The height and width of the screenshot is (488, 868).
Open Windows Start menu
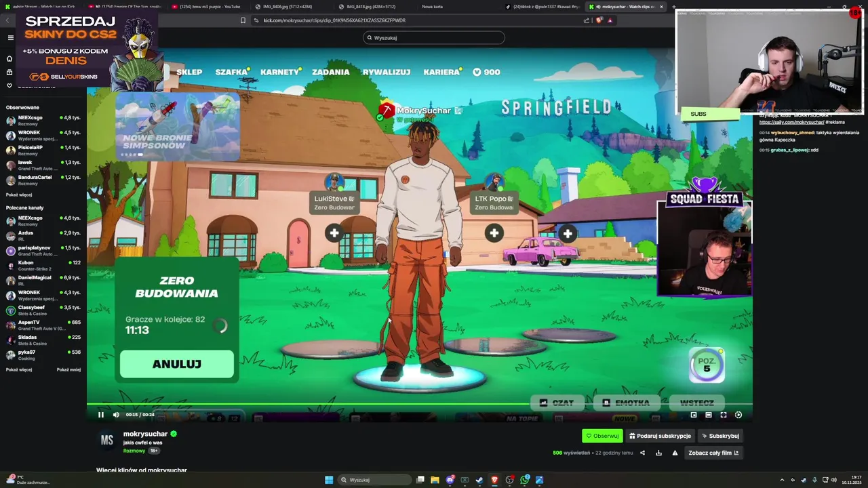click(x=329, y=480)
